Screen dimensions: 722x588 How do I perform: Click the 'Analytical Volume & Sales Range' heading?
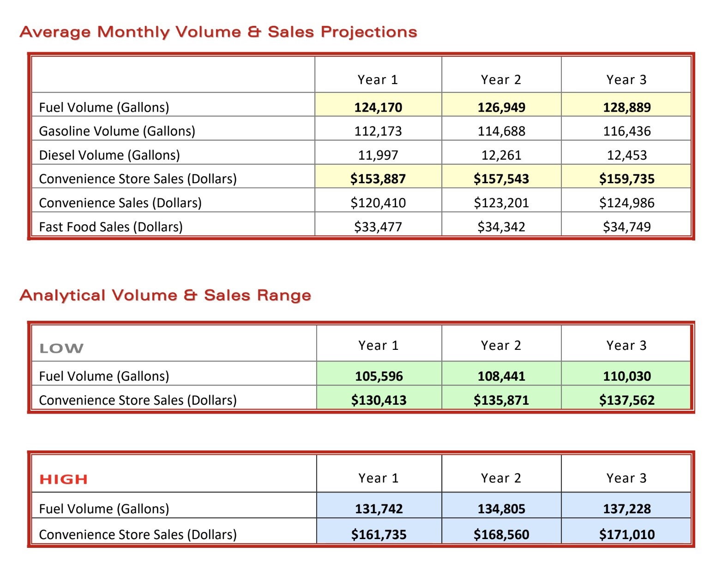pyautogui.click(x=165, y=295)
